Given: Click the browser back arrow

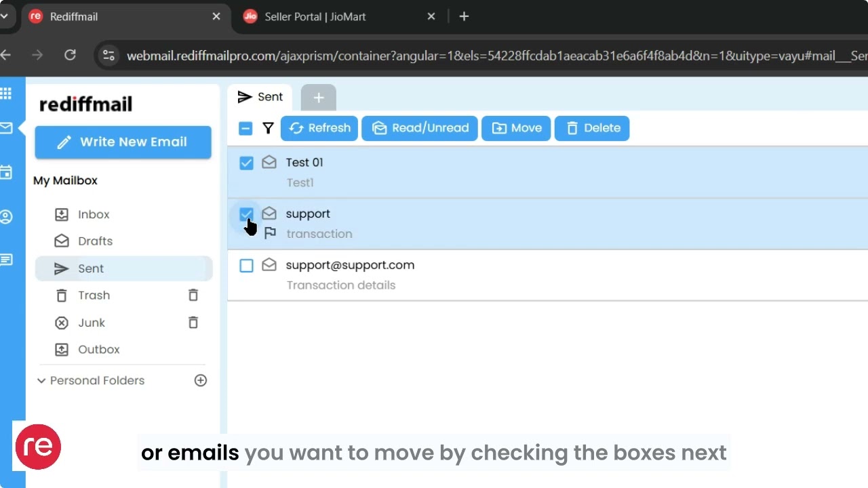Looking at the screenshot, I should tap(6, 55).
